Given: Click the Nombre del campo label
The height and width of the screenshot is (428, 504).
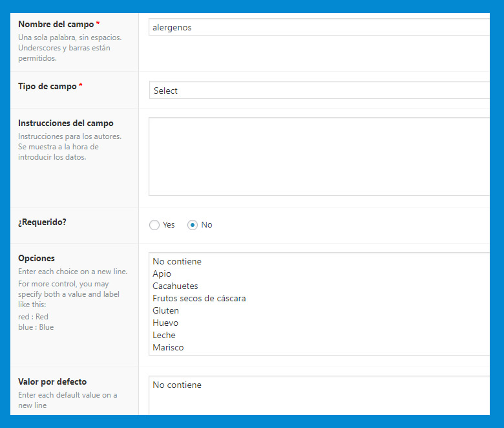Looking at the screenshot, I should (56, 24).
